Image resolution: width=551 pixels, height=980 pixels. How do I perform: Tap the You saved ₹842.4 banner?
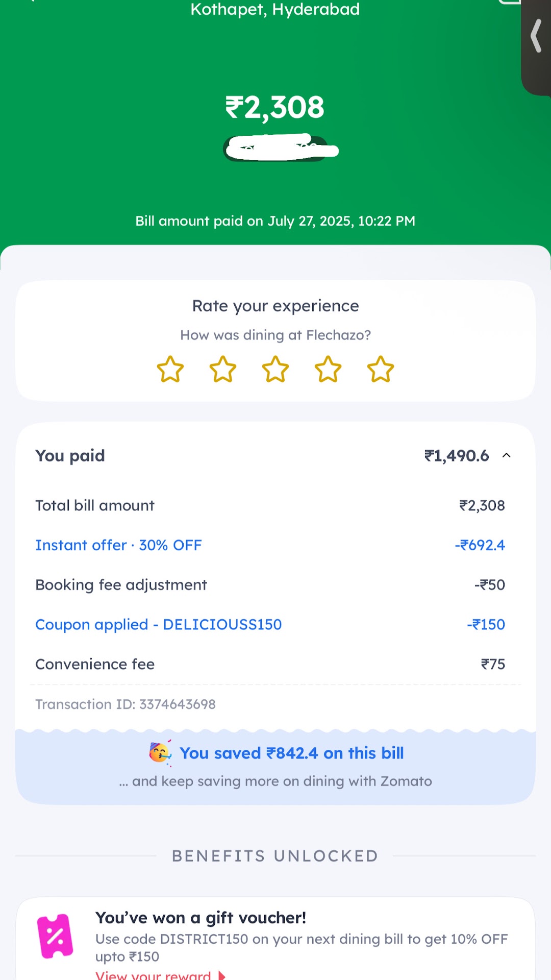point(291,753)
